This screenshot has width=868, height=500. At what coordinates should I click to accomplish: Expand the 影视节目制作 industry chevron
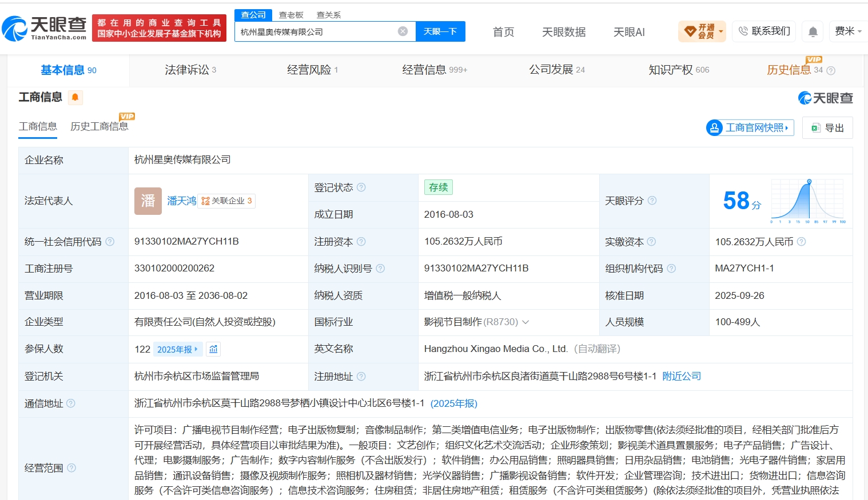click(x=525, y=322)
